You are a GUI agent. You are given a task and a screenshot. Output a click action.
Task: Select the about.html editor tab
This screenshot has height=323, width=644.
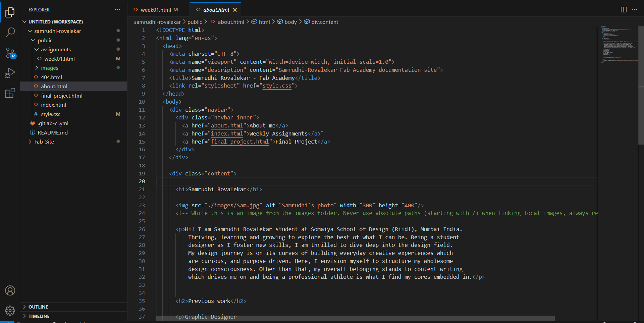click(x=216, y=10)
